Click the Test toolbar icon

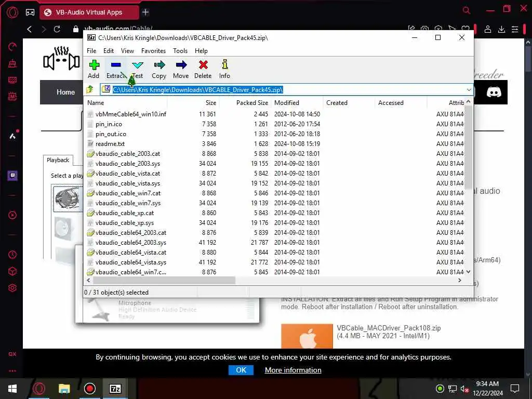pyautogui.click(x=137, y=69)
